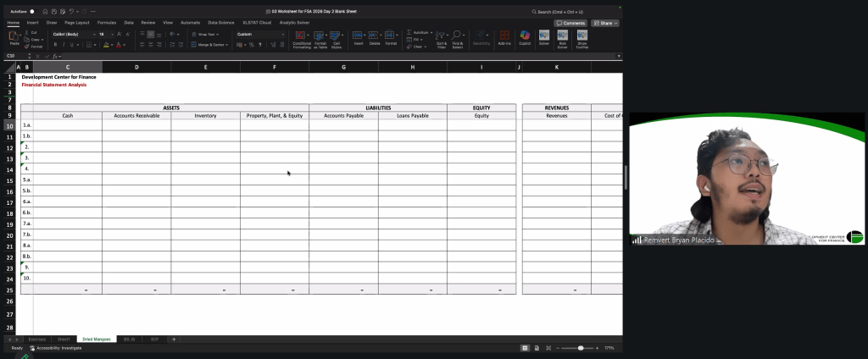Click the Comments button

pyautogui.click(x=570, y=23)
